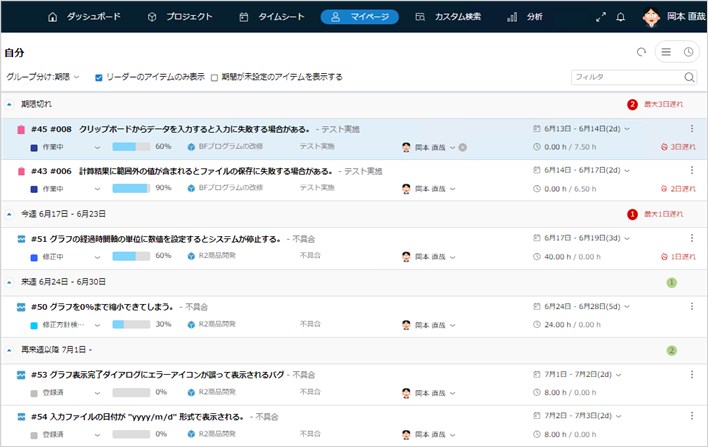Open the 作業中 status dropdown for item #45
The width and height of the screenshot is (708, 447).
coord(97,147)
